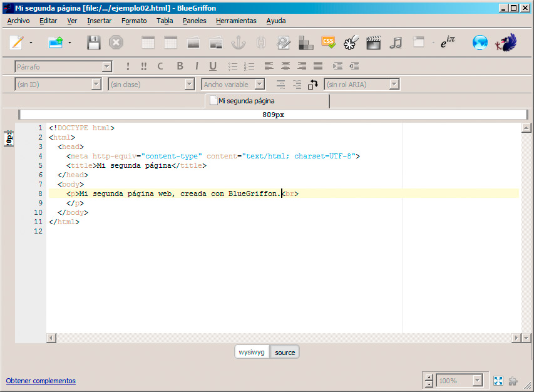534x392 pixels.
Task: Toggle emphasis single exclamation button
Action: click(x=128, y=66)
